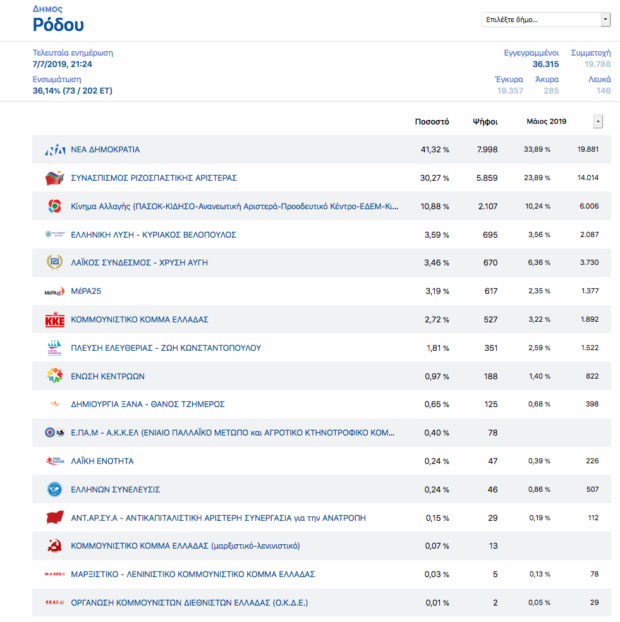This screenshot has height=622, width=620.
Task: Open ΚΚΕ (μαρξιστικό-λενινιστικό) party link
Action: coord(185,546)
